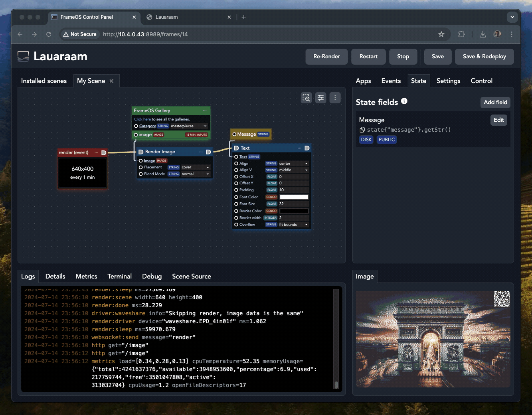Open scene settings sliders icon
532x415 pixels.
pos(320,98)
